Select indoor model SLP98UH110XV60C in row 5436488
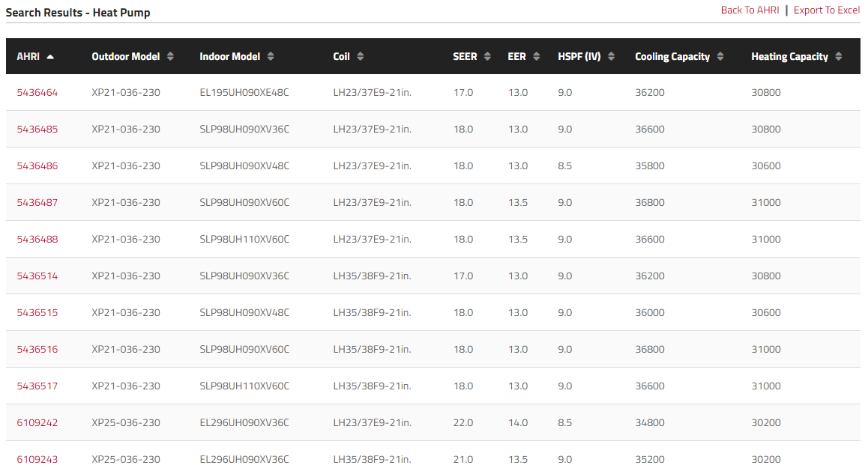The height and width of the screenshot is (474, 868). tap(244, 239)
